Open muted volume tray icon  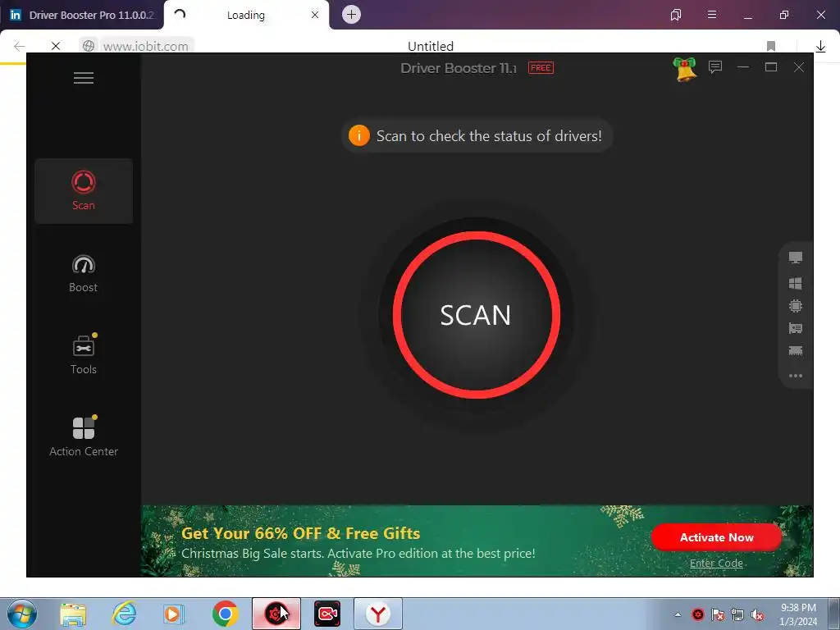(x=757, y=614)
